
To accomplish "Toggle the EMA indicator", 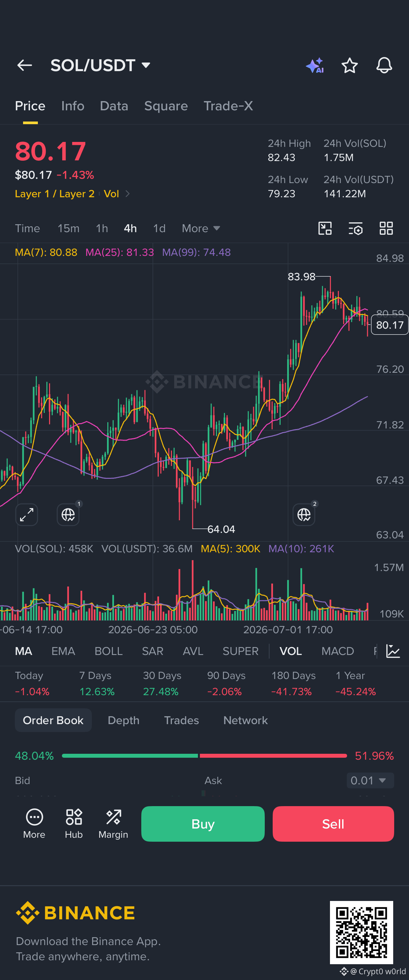I will coord(63,651).
